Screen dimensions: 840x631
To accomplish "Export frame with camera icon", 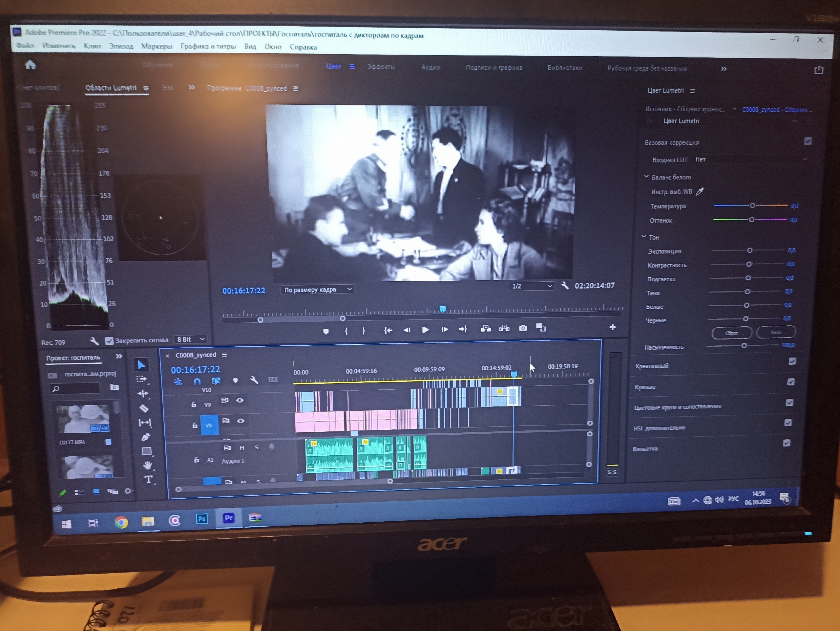I will (x=523, y=328).
